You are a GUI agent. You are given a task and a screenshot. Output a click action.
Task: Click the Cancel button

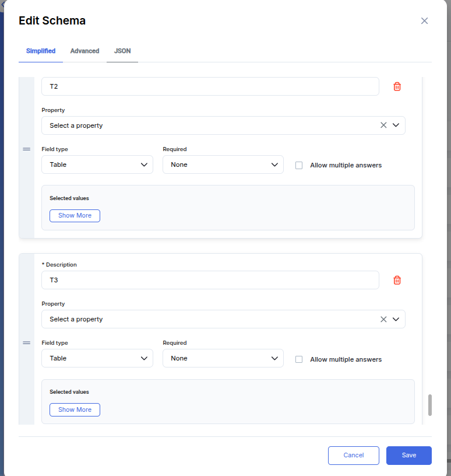pyautogui.click(x=353, y=455)
